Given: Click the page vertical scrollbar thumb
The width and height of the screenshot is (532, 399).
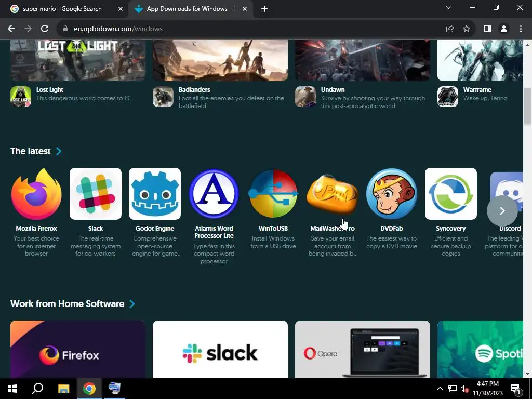Looking at the screenshot, I should pyautogui.click(x=528, y=106).
